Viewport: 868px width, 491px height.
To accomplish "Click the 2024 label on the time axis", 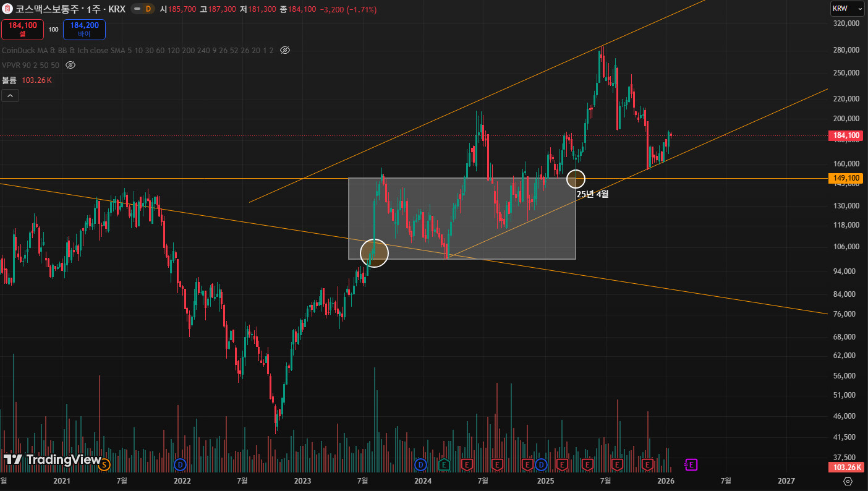I will [423, 480].
